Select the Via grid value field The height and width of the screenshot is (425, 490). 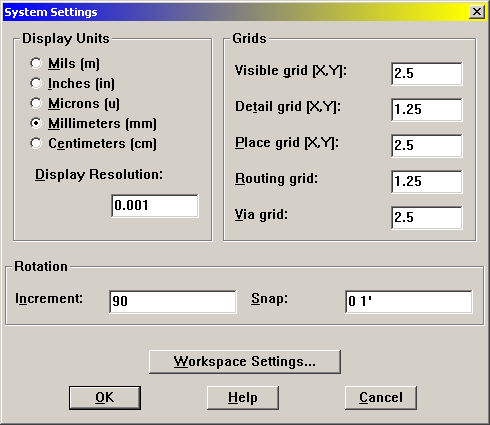coord(427,218)
